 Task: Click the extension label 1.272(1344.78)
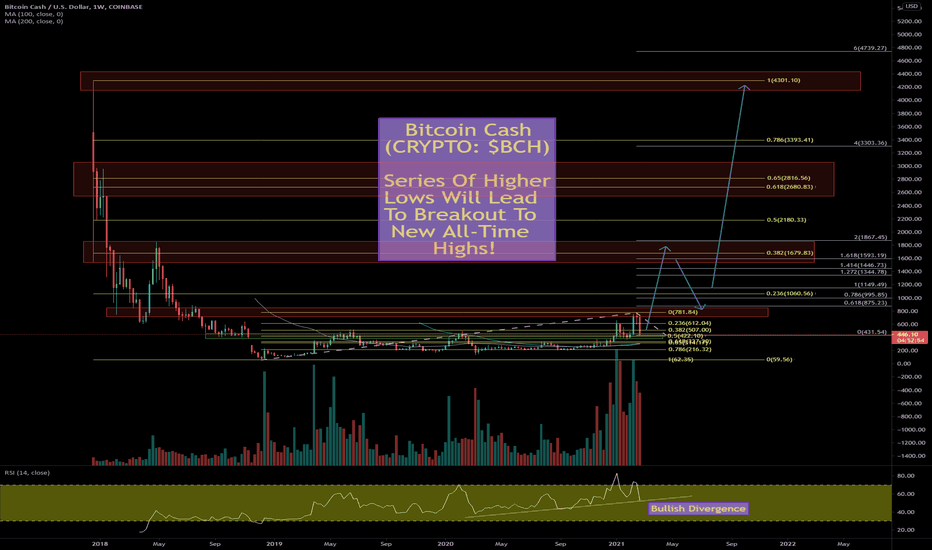pos(863,272)
